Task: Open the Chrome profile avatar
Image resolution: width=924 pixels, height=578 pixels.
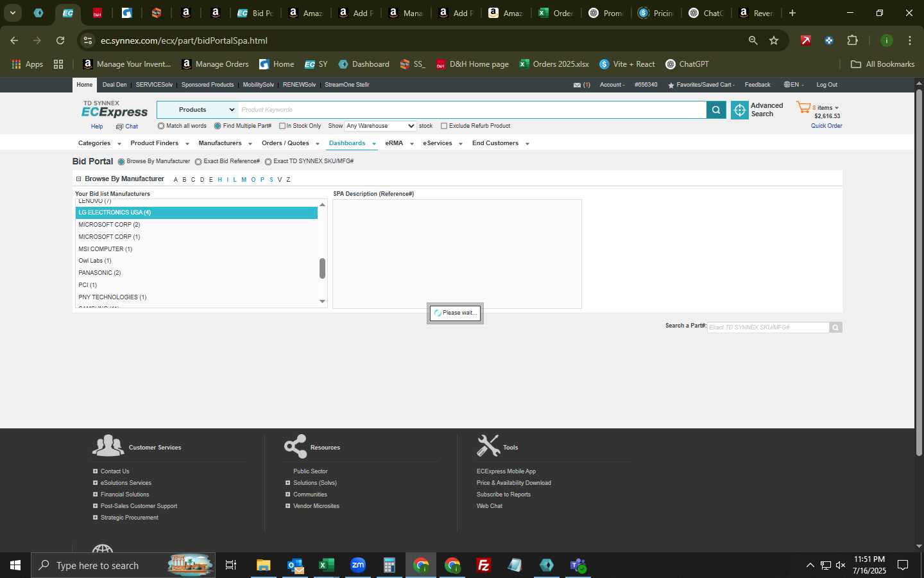Action: point(886,40)
